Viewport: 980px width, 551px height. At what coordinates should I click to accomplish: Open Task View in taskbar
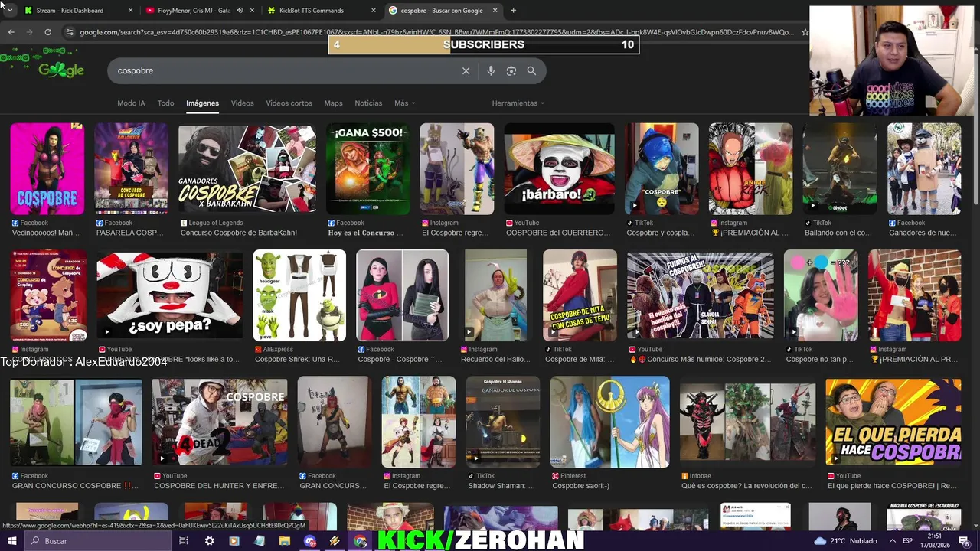tap(184, 541)
